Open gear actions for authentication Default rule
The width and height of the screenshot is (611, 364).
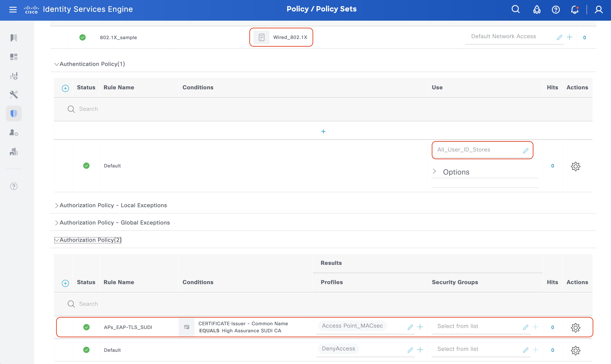[x=575, y=166]
